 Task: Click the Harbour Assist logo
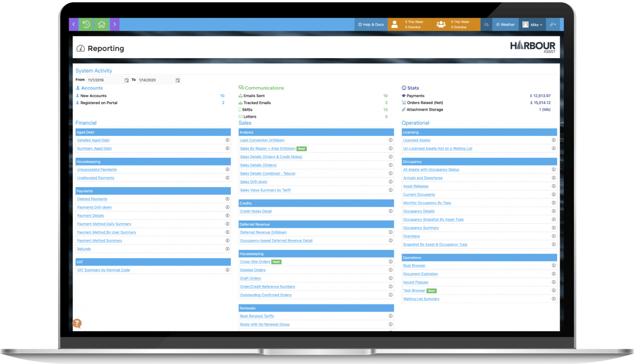(x=533, y=47)
